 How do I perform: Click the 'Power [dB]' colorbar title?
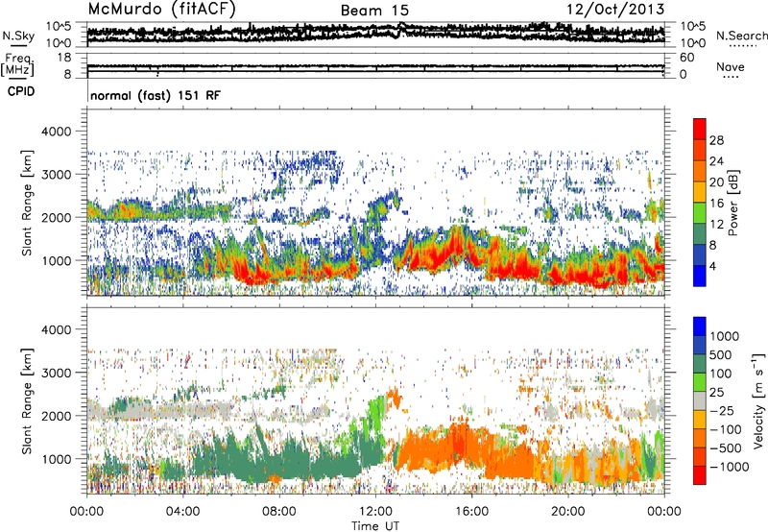pyautogui.click(x=732, y=203)
